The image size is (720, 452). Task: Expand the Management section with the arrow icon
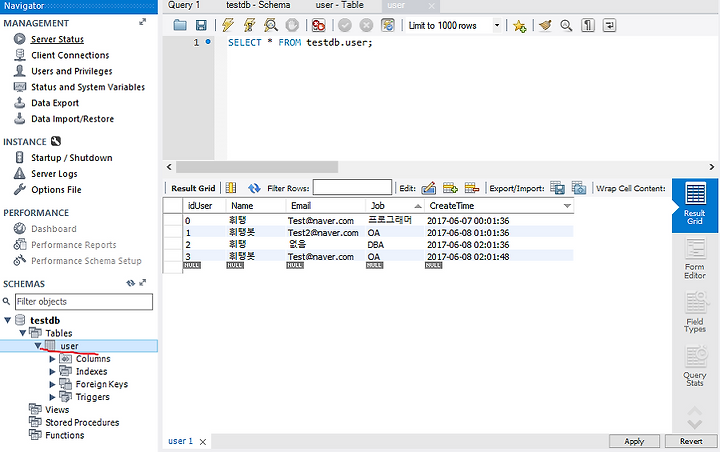[x=143, y=22]
